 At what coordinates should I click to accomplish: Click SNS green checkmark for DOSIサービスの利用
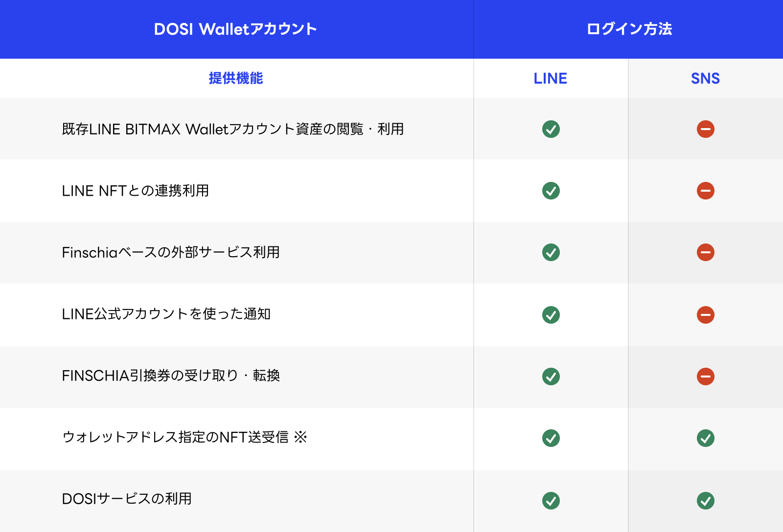pos(705,501)
